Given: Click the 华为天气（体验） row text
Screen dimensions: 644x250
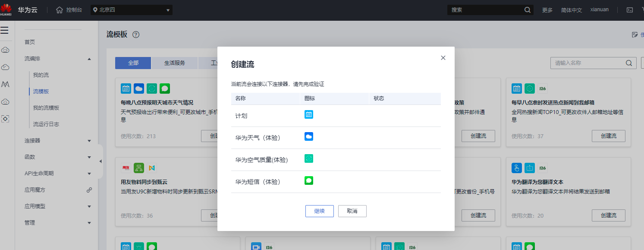Looking at the screenshot, I should pos(258,138).
